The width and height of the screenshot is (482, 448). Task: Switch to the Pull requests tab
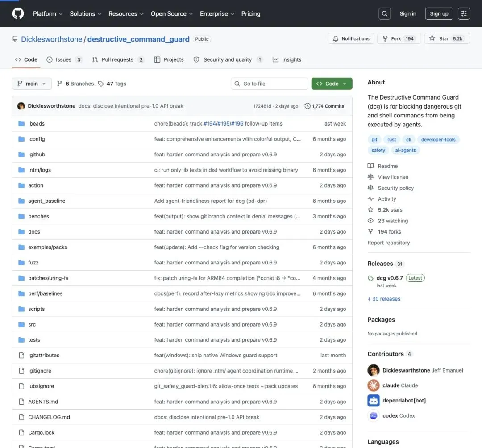[x=118, y=59]
